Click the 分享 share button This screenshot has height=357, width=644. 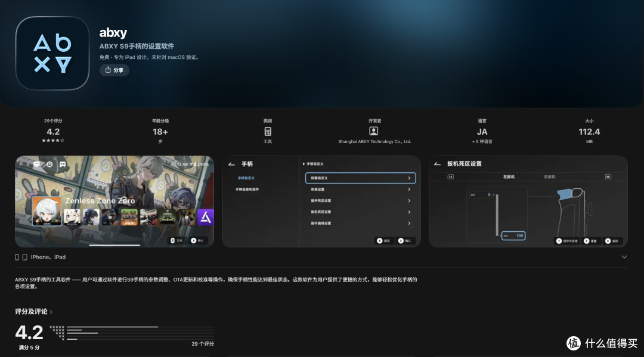[x=114, y=70]
